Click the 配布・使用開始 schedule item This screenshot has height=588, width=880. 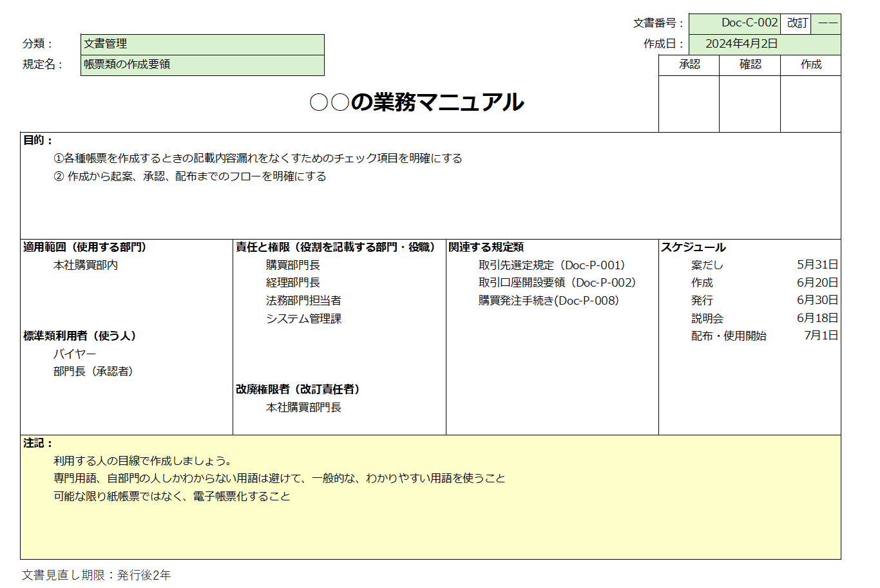[x=729, y=336]
